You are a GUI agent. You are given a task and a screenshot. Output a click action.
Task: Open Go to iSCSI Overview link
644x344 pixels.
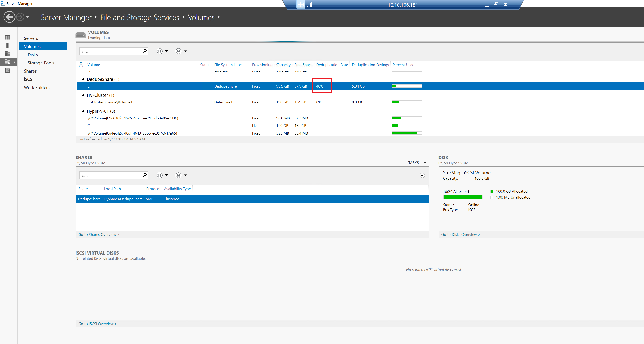tap(97, 324)
